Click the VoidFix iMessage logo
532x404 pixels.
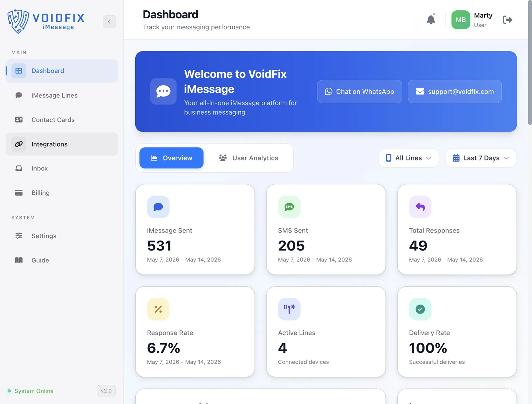(x=46, y=22)
